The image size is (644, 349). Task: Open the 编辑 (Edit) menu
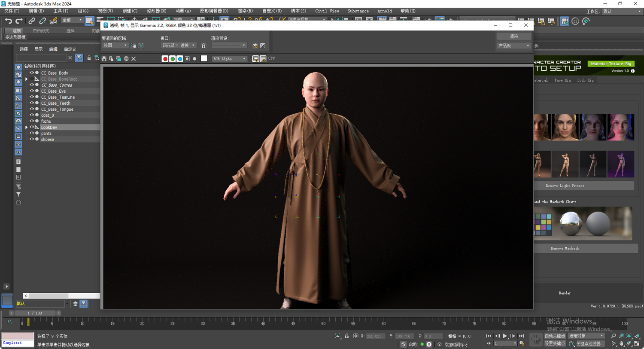coord(36,11)
